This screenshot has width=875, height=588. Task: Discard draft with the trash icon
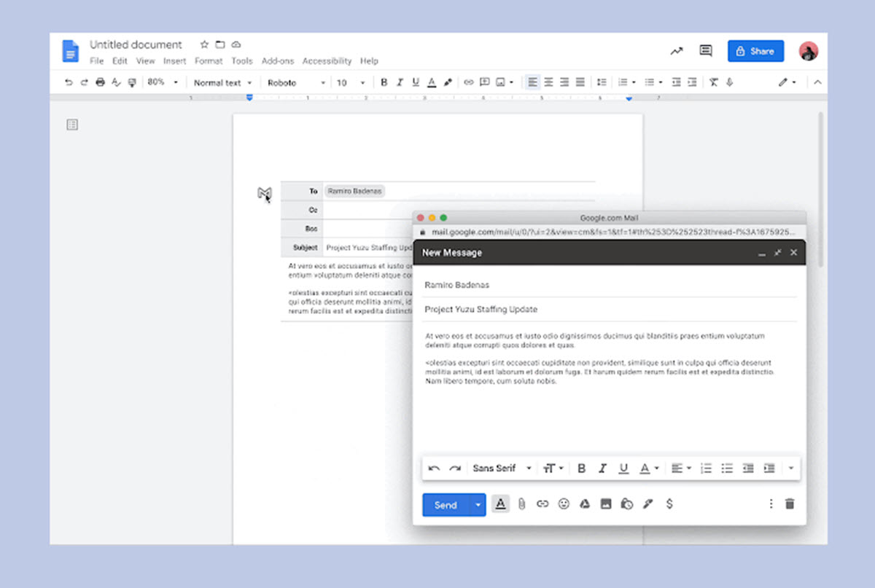pos(789,503)
